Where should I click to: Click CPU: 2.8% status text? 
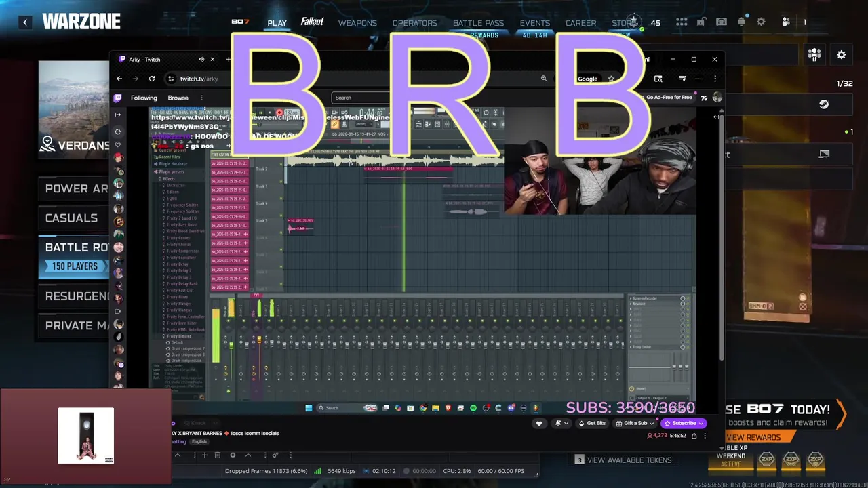click(456, 471)
